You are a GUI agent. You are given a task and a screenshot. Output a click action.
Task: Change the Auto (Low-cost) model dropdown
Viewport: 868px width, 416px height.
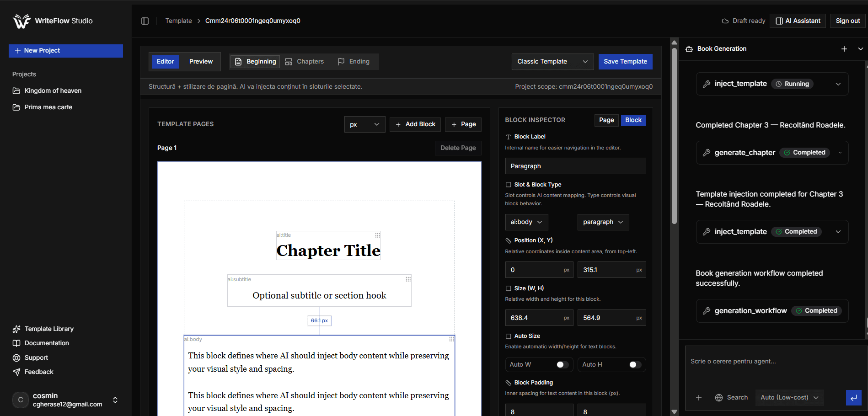pos(789,398)
